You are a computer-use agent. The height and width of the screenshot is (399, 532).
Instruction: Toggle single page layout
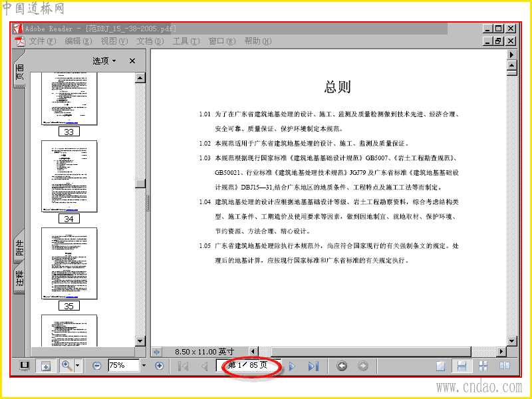[x=440, y=366]
